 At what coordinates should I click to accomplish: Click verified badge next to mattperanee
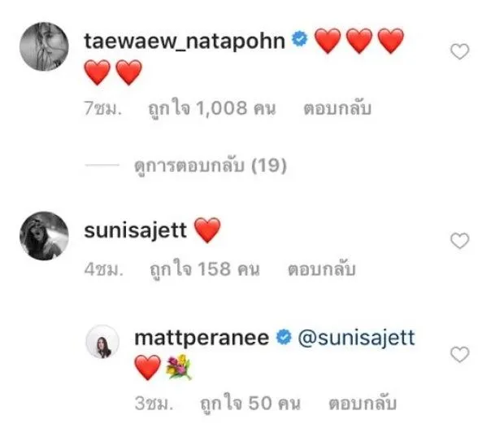coord(284,339)
